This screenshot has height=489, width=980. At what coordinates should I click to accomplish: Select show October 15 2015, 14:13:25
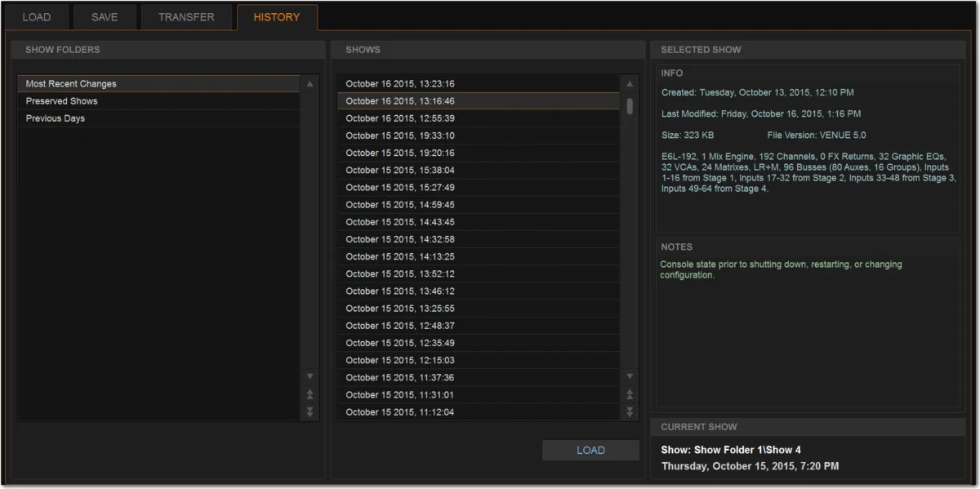[479, 256]
